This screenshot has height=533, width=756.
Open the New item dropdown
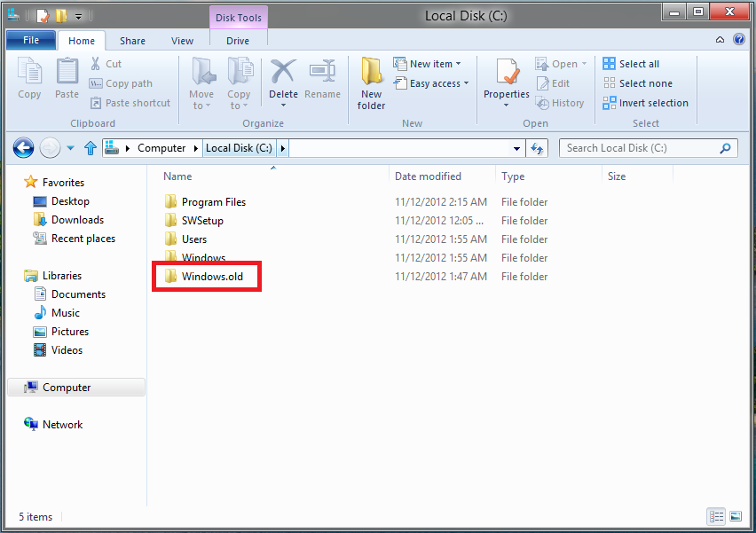click(427, 64)
